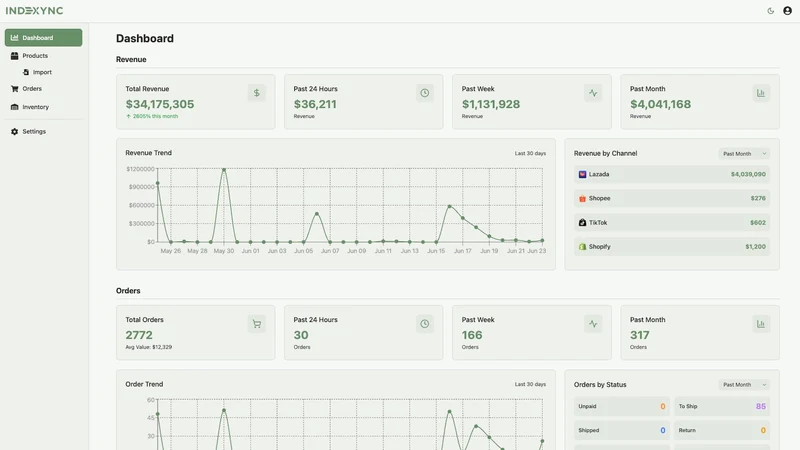Click the Shipped status tile
This screenshot has width=800, height=450.
(x=621, y=431)
